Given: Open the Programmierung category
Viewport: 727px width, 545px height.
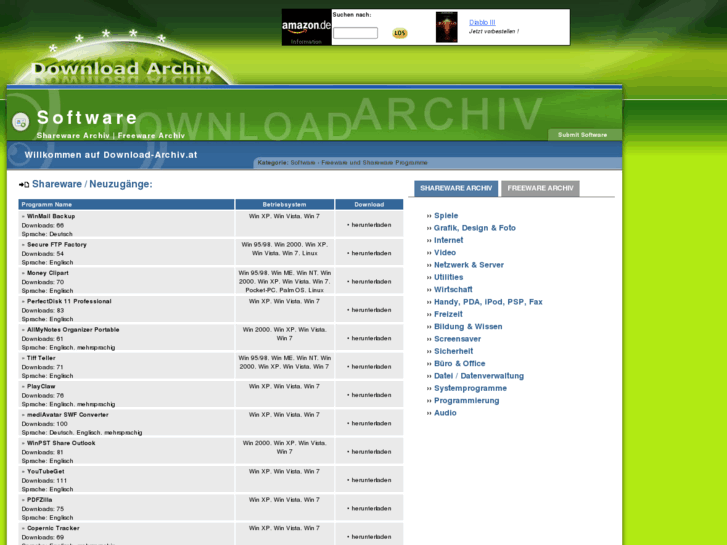Looking at the screenshot, I should click(466, 400).
